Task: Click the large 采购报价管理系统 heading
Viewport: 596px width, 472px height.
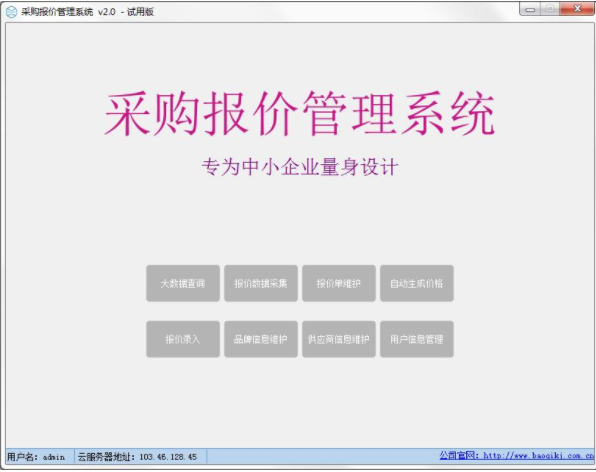Action: (x=300, y=113)
